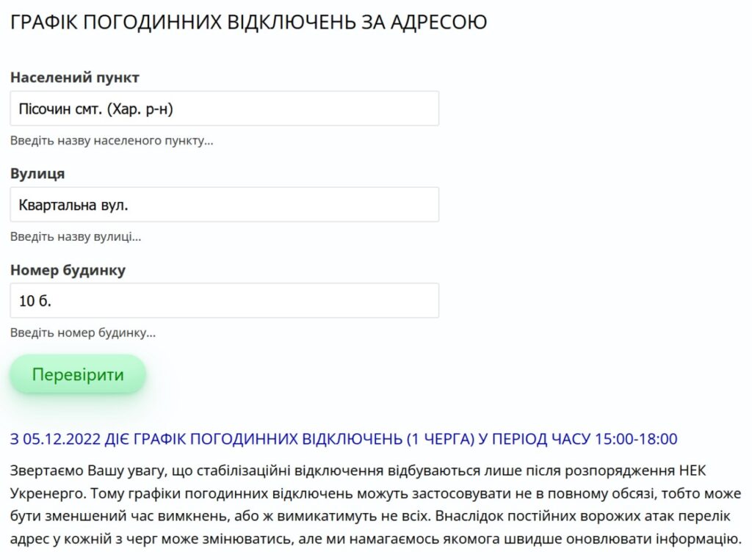
Task: Click the word "Укренерго" in the paragraph
Action: click(x=46, y=492)
